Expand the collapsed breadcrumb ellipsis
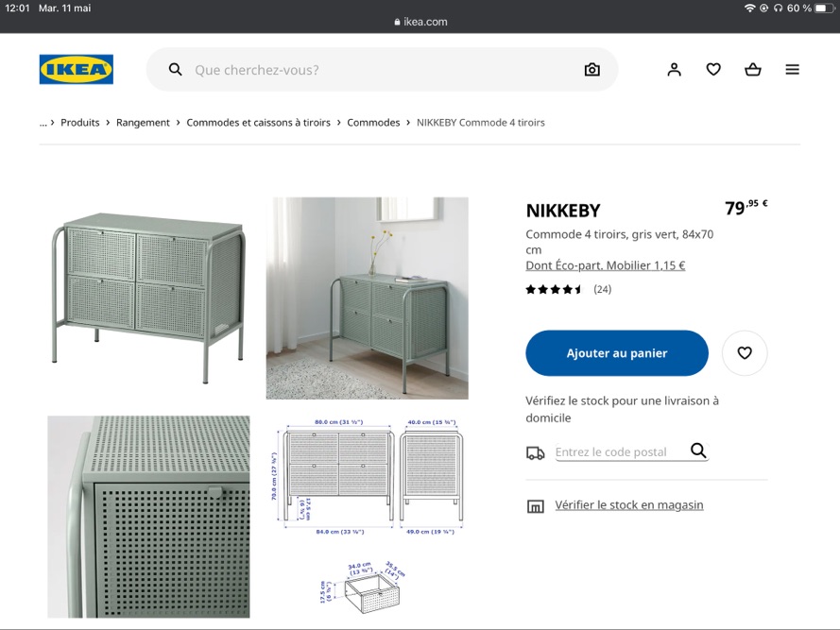840x630 pixels. [x=43, y=123]
